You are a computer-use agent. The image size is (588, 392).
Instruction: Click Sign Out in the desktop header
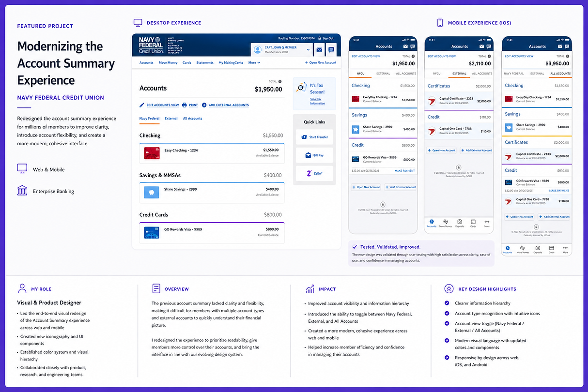click(x=325, y=38)
